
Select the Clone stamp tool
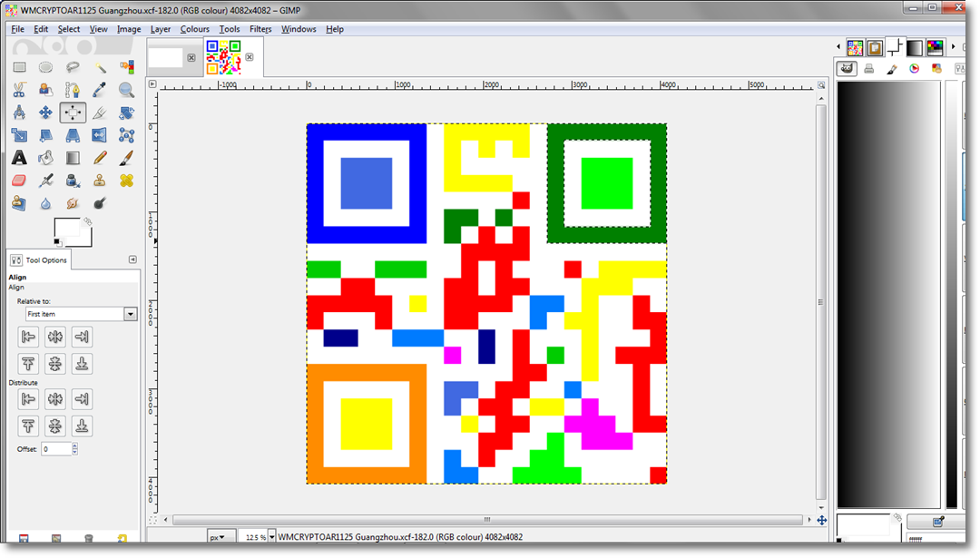[x=100, y=181]
